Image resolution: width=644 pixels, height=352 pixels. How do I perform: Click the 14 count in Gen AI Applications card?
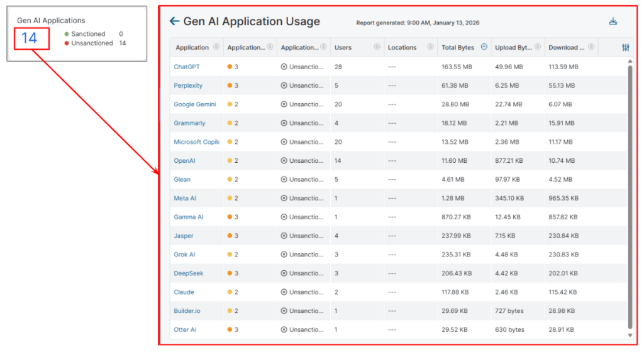[x=29, y=38]
